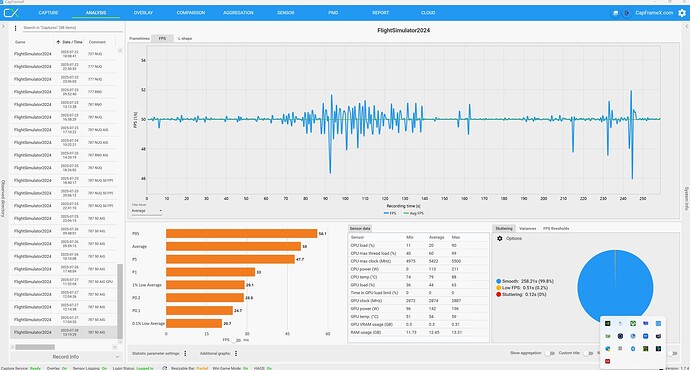Click the P95 orange bar

click(242, 234)
